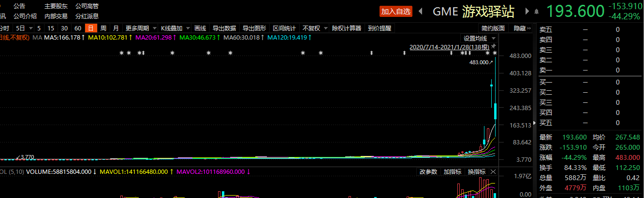Image resolution: width=644 pixels, height=198 pixels.
Task: Click the 换手 84.33% turnover value
Action: pyautogui.click(x=575, y=168)
